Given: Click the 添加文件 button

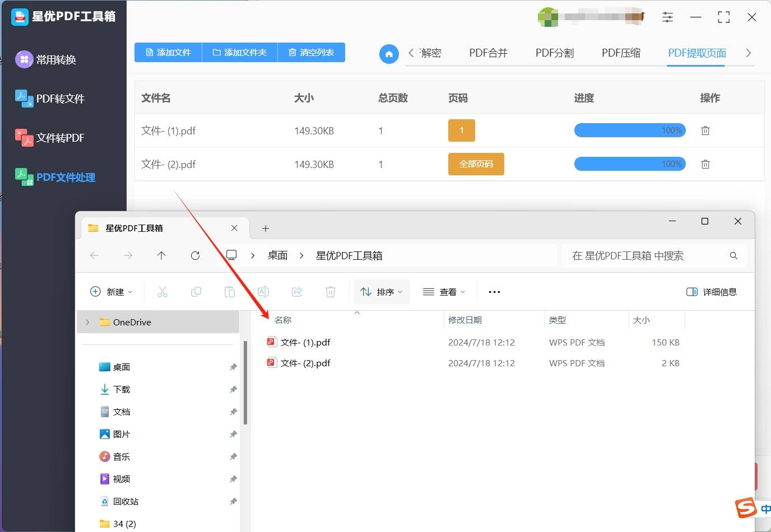Looking at the screenshot, I should [168, 52].
